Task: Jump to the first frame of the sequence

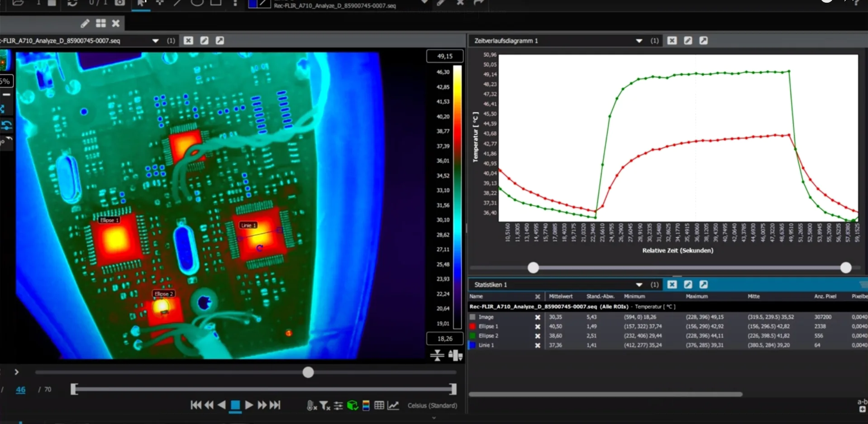Action: click(196, 405)
